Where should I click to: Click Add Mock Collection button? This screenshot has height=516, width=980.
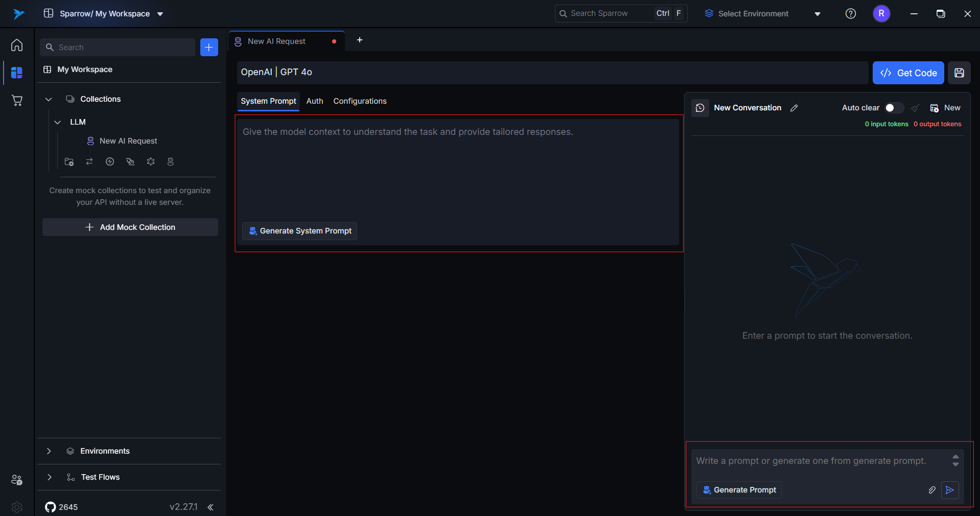(130, 227)
